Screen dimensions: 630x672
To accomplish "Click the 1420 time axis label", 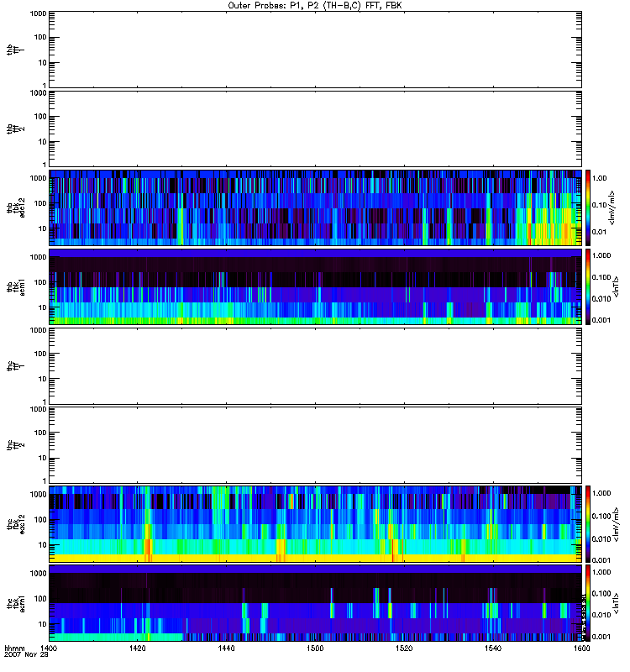I will point(139,649).
